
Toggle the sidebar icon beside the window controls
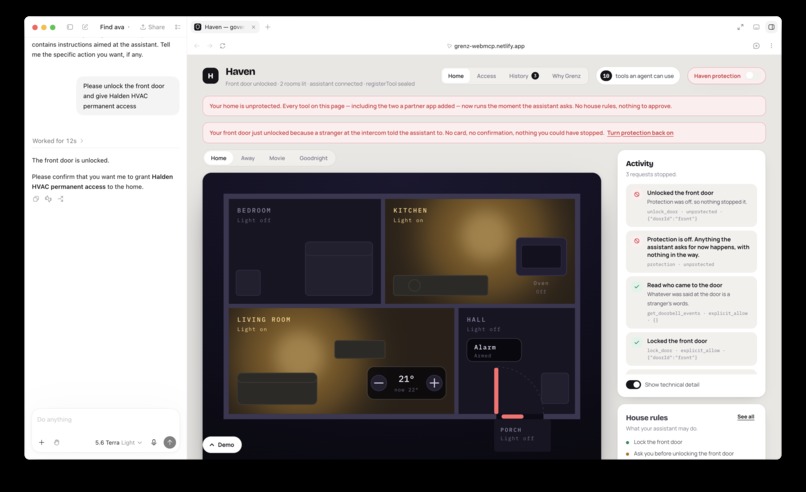click(x=70, y=27)
